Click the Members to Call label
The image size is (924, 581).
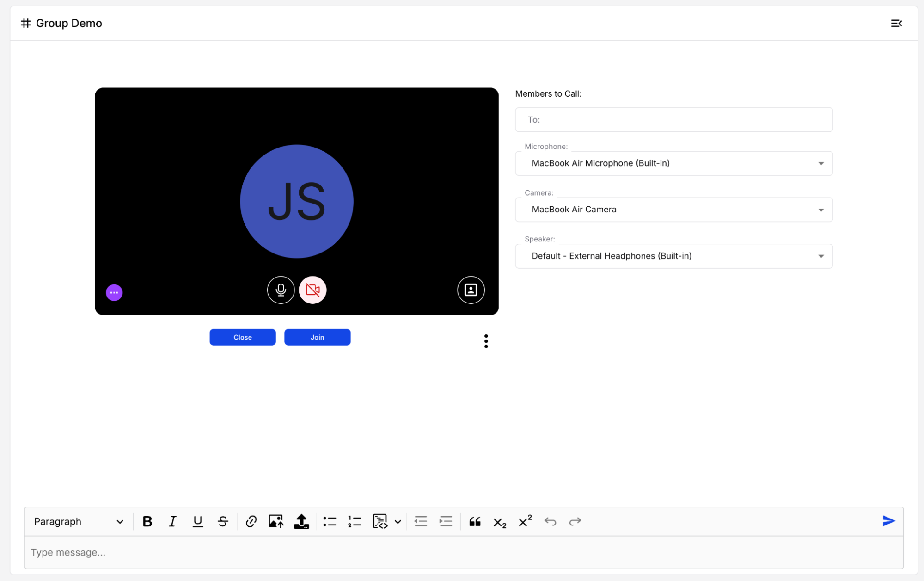(x=548, y=94)
